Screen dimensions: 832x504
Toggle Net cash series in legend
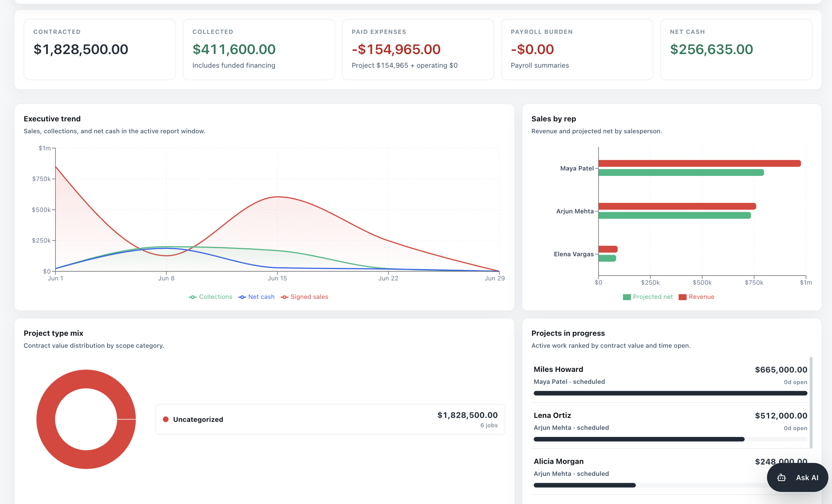tap(256, 297)
